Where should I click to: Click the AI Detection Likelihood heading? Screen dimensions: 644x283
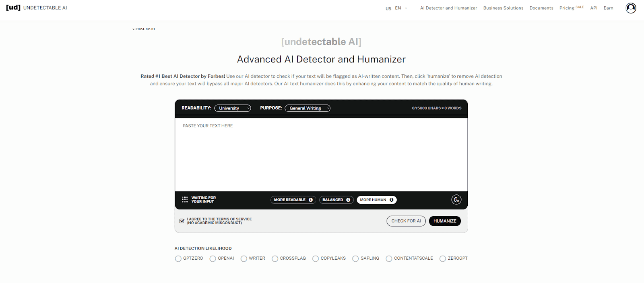tap(203, 248)
